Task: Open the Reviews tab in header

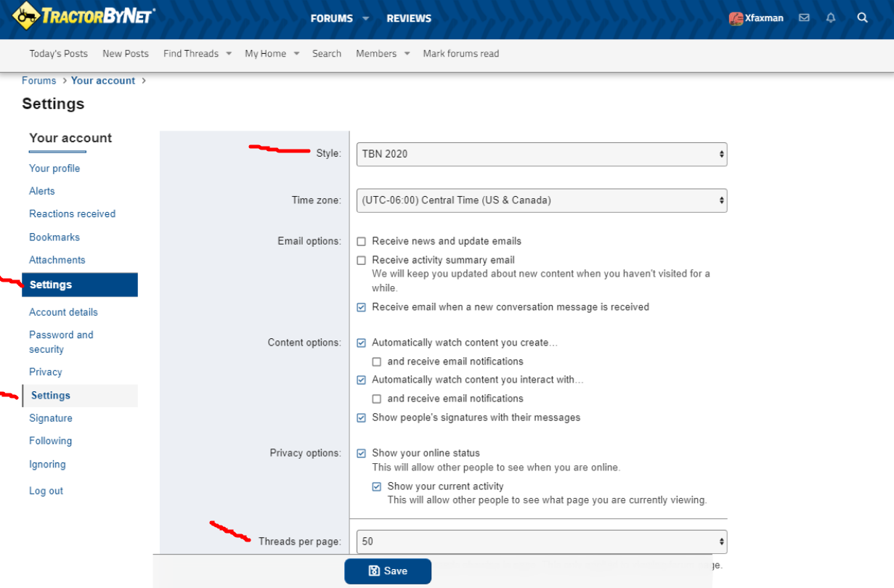Action: pyautogui.click(x=408, y=18)
